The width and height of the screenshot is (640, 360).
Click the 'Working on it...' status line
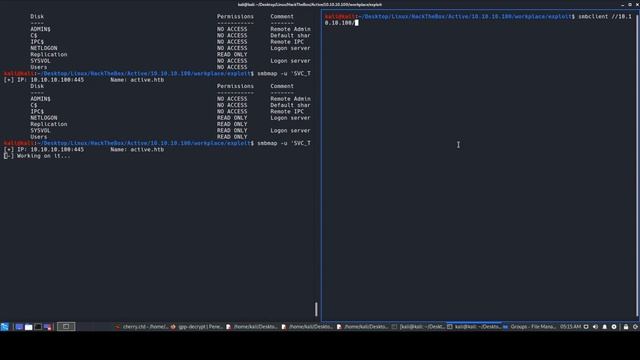(37, 156)
